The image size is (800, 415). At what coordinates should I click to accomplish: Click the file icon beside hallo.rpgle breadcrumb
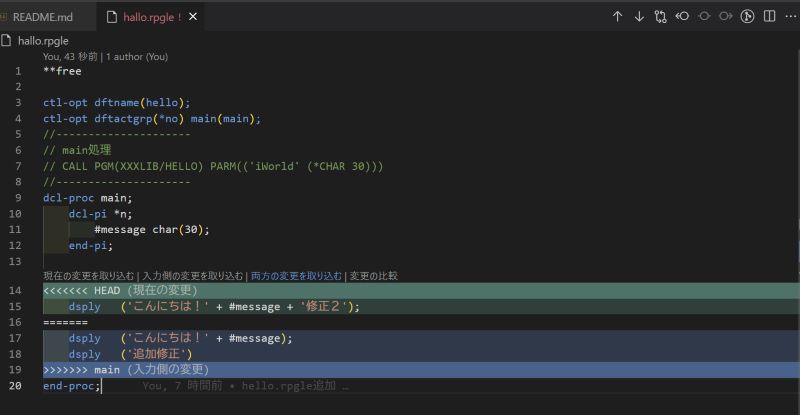click(6, 40)
